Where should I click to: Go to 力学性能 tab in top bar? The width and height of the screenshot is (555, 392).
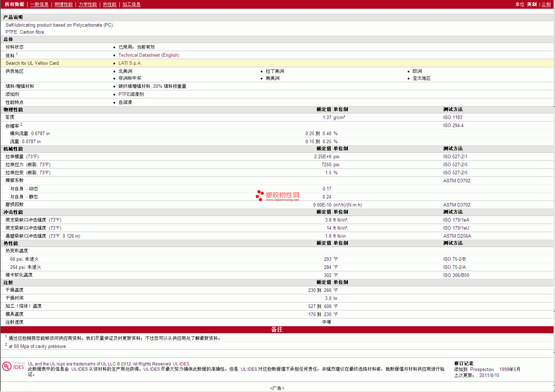87,5
